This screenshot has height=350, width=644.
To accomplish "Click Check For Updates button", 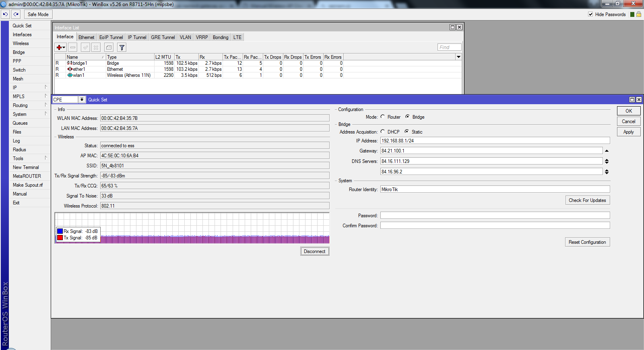I will [587, 200].
